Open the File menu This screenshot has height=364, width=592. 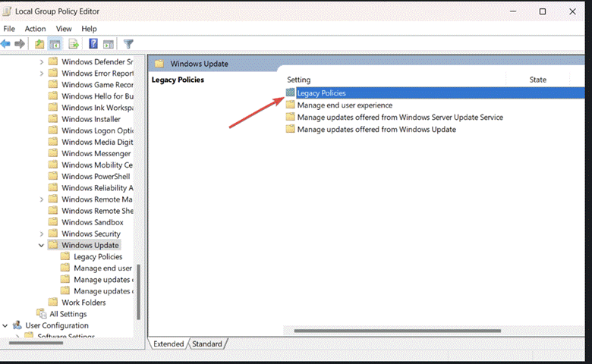coord(9,29)
